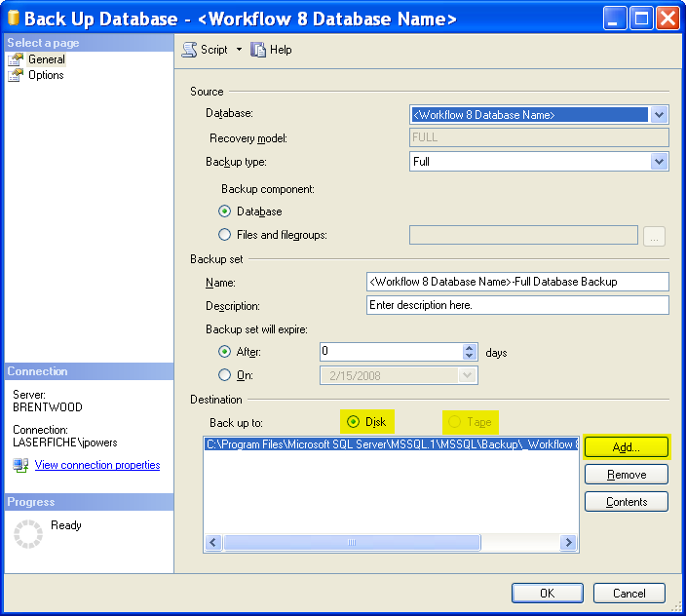This screenshot has width=686, height=616.
Task: Click the LASERFICHE\jpowers connection text
Action: (x=64, y=443)
